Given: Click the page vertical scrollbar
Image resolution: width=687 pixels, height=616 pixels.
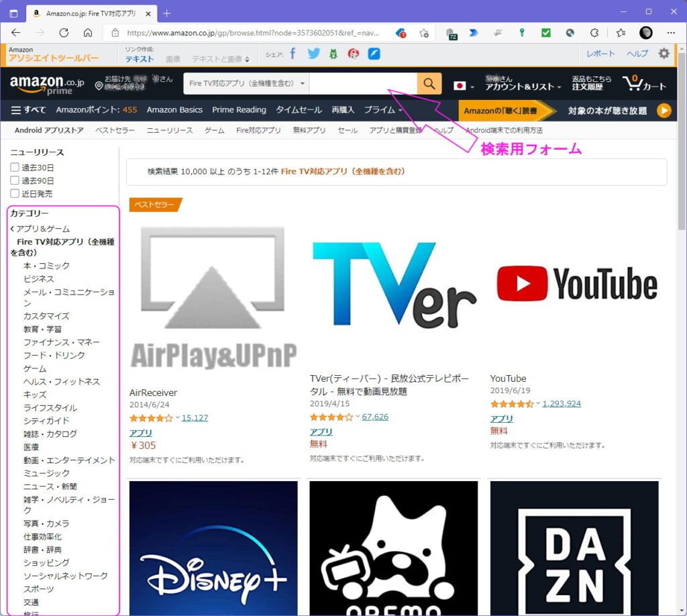Looking at the screenshot, I should (x=682, y=141).
